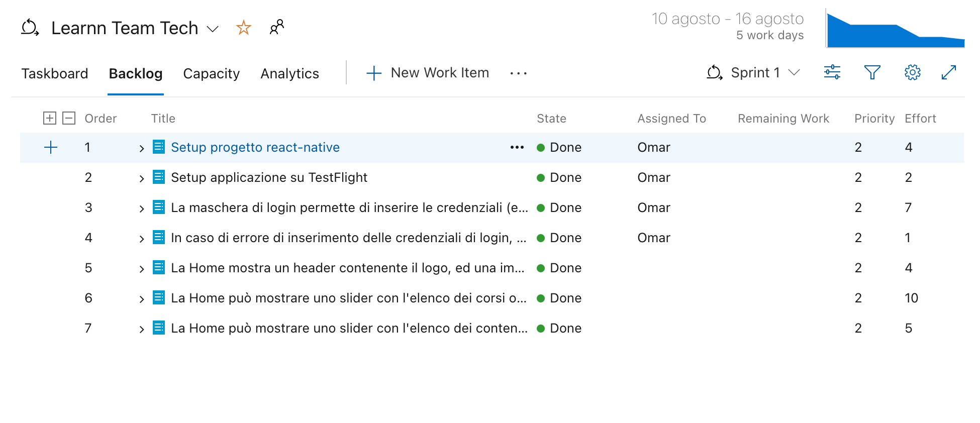This screenshot has width=980, height=423.
Task: Select the La Home mostra un header title
Action: click(348, 268)
